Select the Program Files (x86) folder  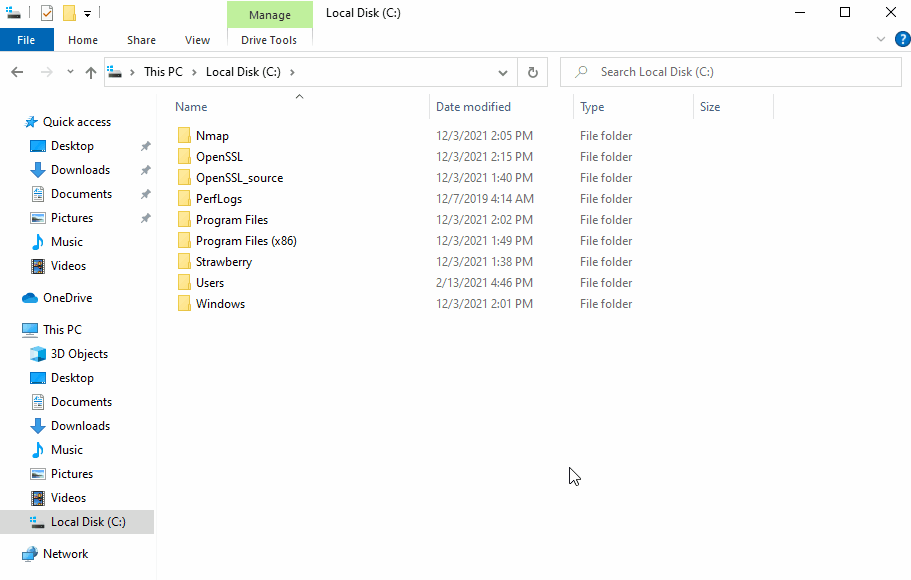coord(246,241)
